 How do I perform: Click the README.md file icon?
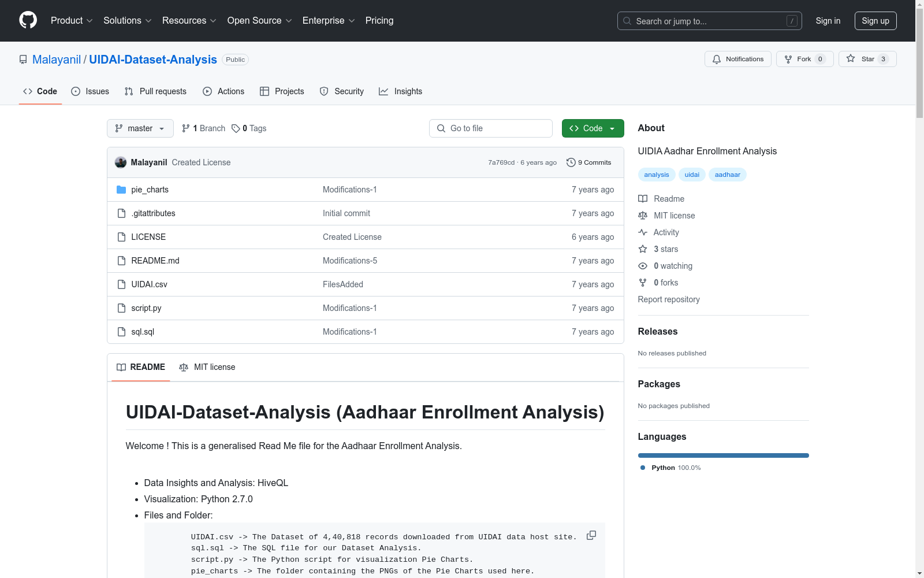click(x=121, y=261)
